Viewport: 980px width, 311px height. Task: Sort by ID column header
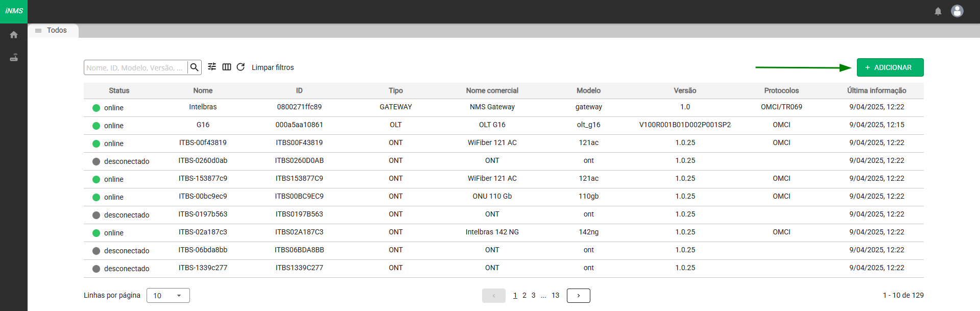[299, 90]
